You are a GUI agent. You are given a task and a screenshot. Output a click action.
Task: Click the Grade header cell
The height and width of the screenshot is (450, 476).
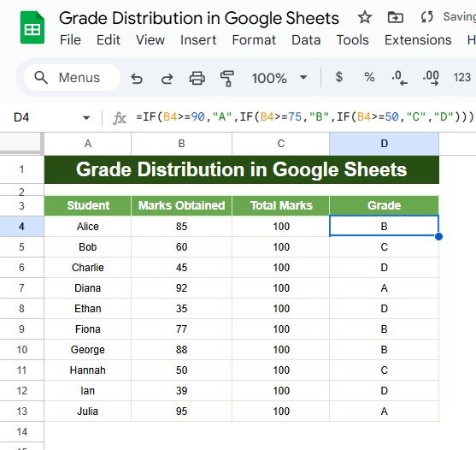tap(384, 205)
